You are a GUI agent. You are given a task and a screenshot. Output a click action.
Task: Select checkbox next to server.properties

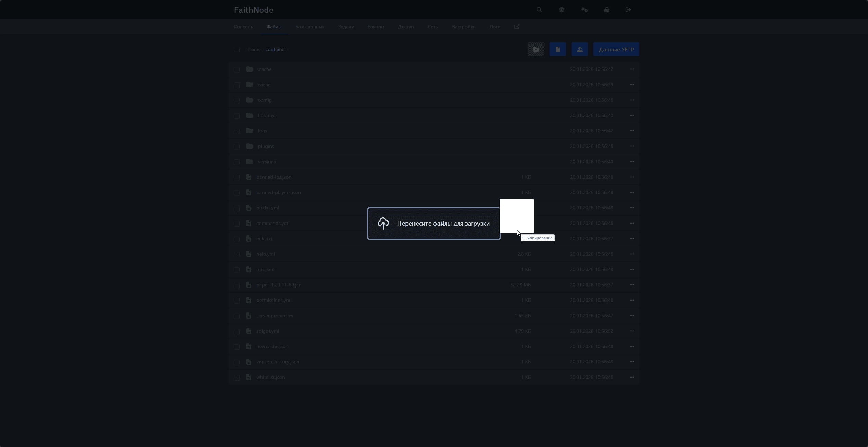(237, 316)
